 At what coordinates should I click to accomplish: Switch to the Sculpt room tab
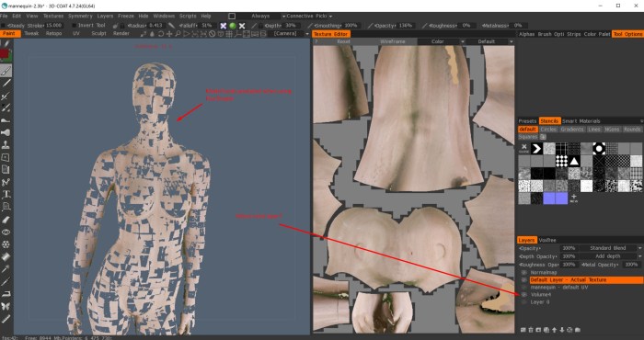point(98,34)
